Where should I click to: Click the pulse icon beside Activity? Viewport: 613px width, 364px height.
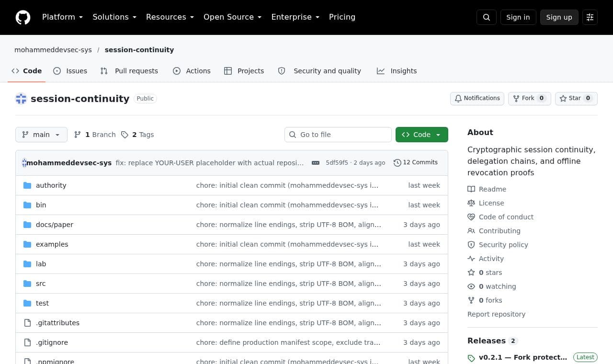pyautogui.click(x=471, y=259)
